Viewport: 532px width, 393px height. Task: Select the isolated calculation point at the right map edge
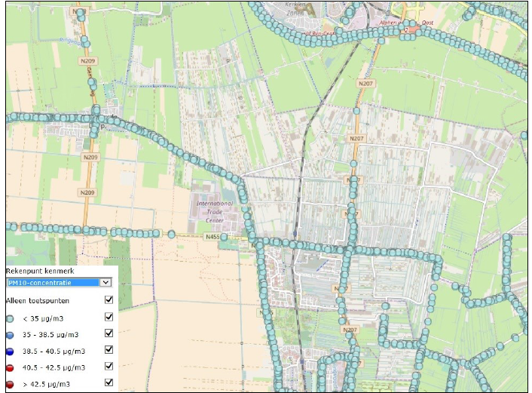coord(524,136)
